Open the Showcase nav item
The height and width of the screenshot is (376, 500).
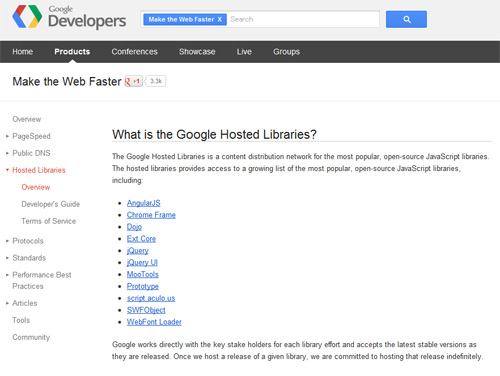(x=197, y=52)
